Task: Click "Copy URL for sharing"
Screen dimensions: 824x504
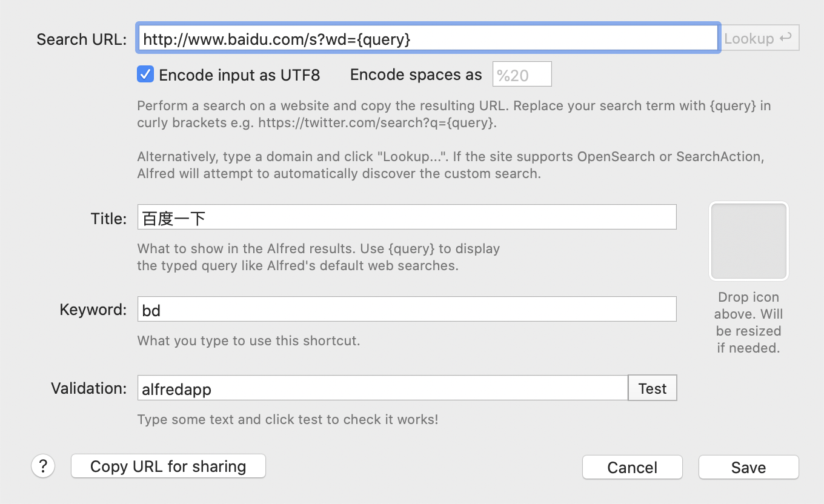Action: (x=168, y=466)
